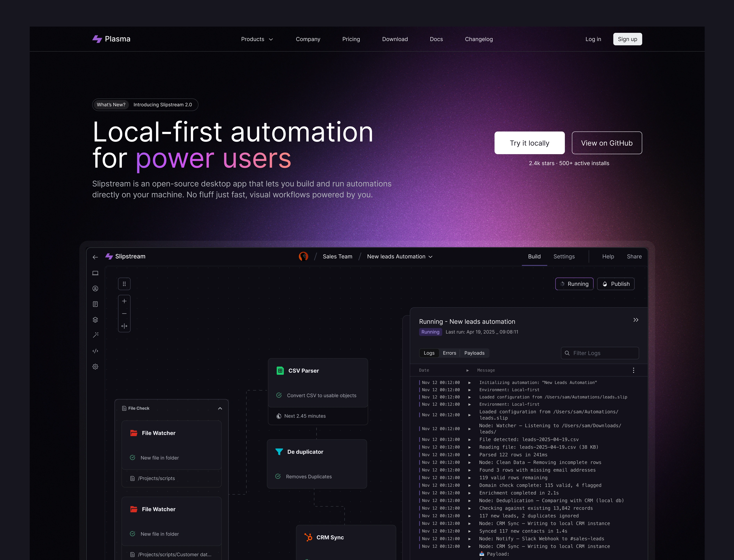Switch to the Build tab
The image size is (734, 560).
click(x=534, y=256)
